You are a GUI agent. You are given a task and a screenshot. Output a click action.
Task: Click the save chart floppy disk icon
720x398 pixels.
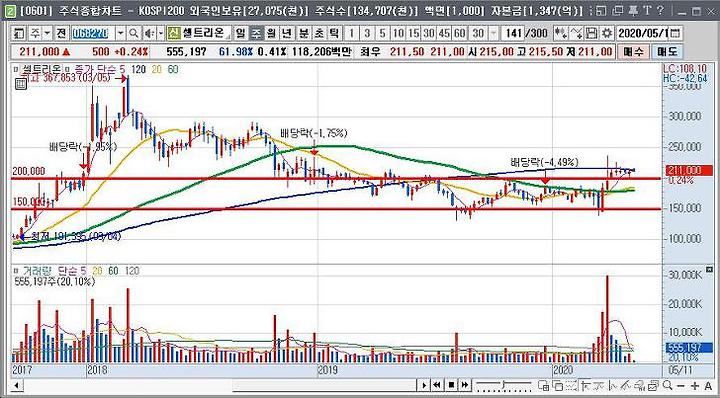592,33
